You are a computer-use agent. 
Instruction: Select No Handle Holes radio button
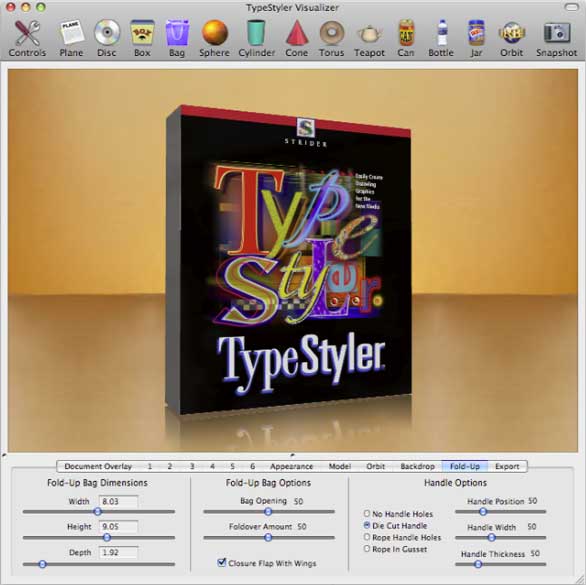(367, 514)
